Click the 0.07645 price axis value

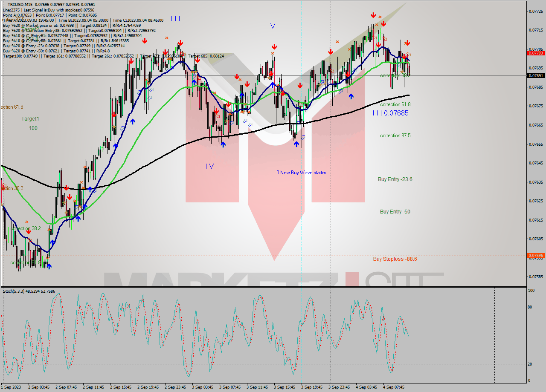[536, 163]
